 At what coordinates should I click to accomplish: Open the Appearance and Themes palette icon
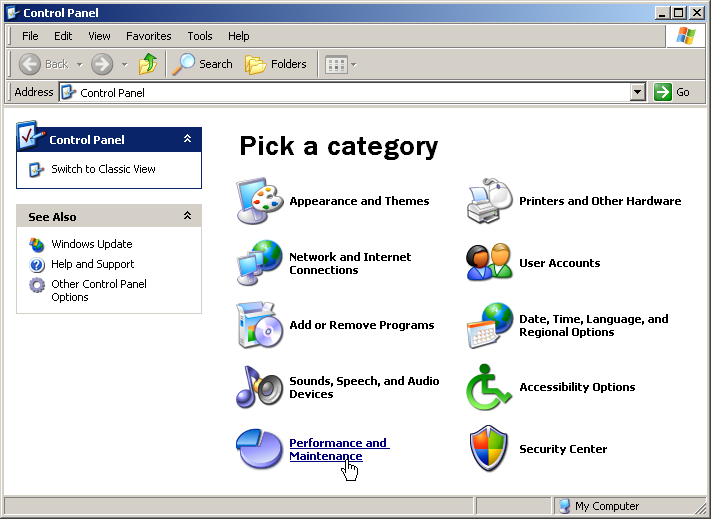260,201
